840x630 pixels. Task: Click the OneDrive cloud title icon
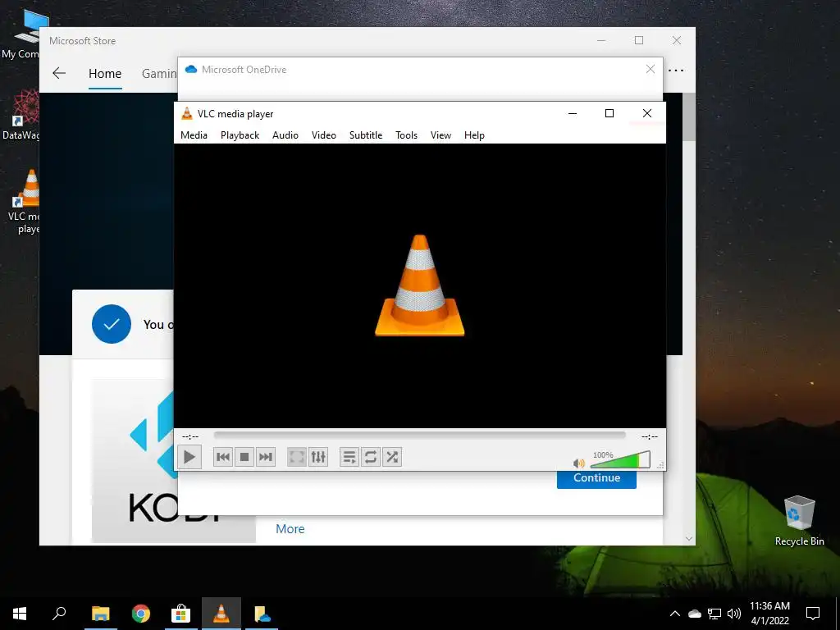click(190, 69)
